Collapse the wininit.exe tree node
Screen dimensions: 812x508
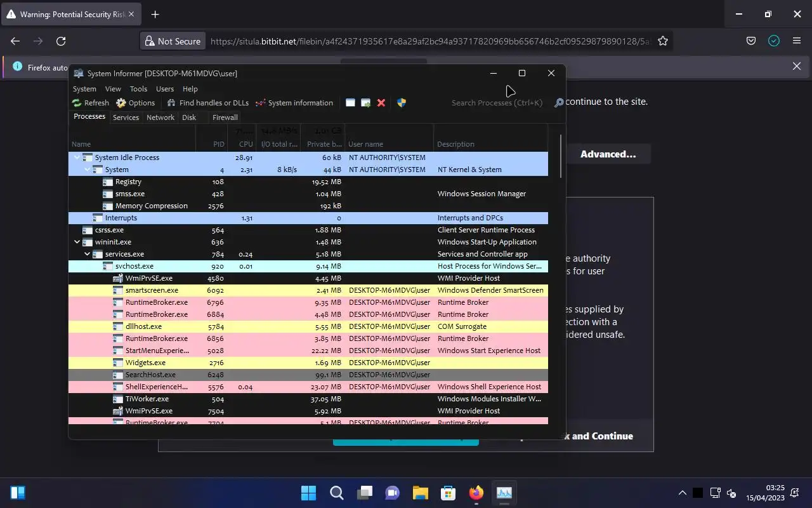pos(77,242)
